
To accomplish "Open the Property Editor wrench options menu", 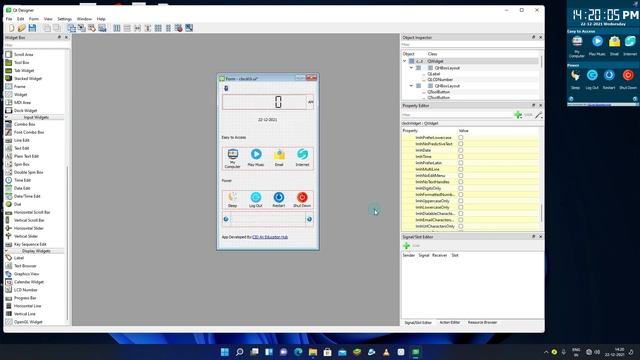I will pos(538,115).
